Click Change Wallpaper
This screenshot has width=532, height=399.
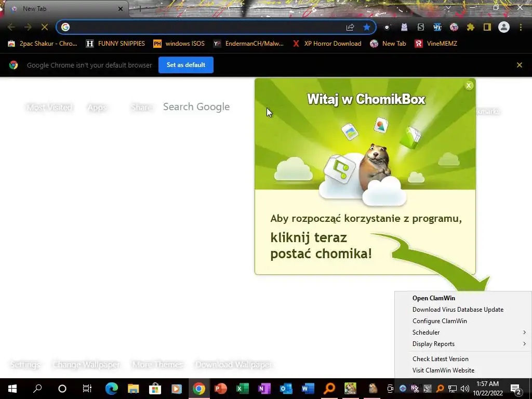click(x=87, y=364)
